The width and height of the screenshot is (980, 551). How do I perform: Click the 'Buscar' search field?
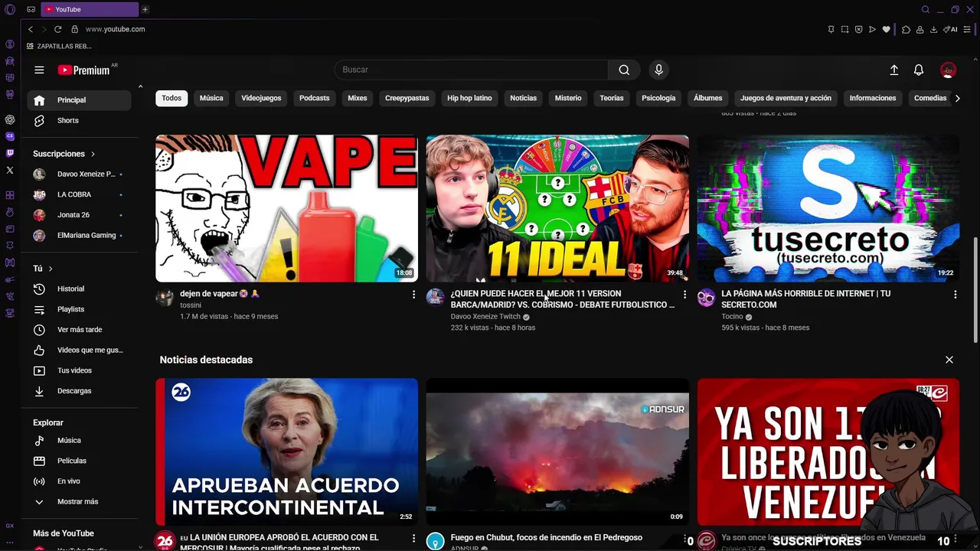(x=471, y=70)
